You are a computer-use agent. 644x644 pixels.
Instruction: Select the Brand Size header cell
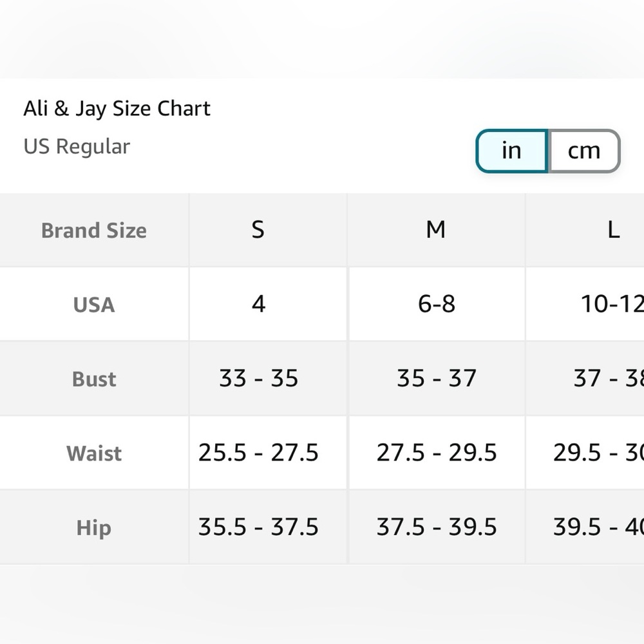click(x=94, y=230)
